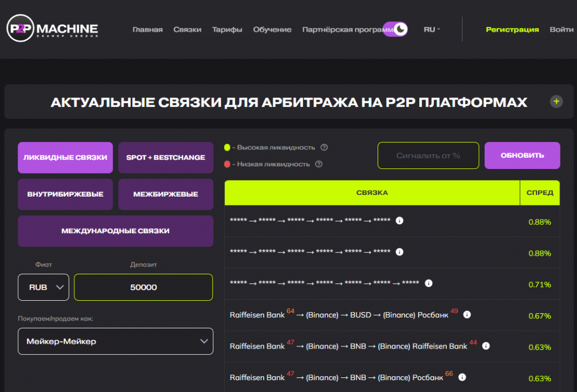Click the Сигналить от % input field
This screenshot has width=577, height=392.
428,155
